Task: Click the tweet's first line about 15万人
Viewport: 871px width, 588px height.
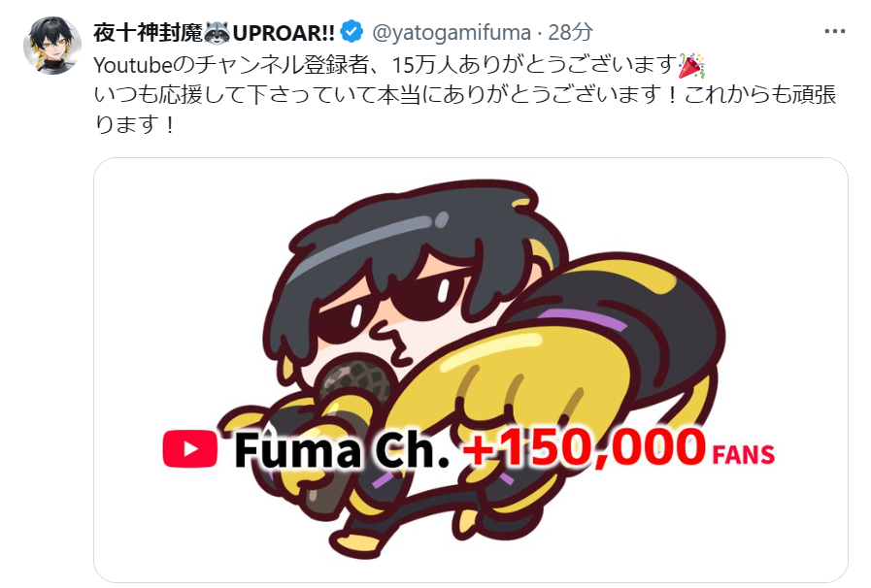Action: pyautogui.click(x=399, y=66)
